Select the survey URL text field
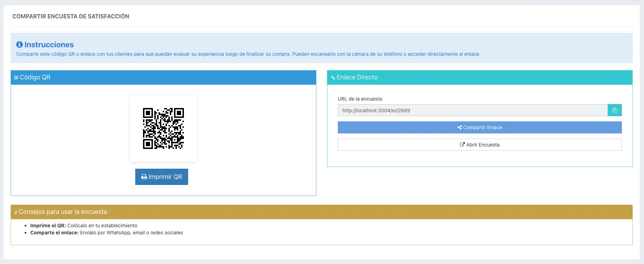 473,110
